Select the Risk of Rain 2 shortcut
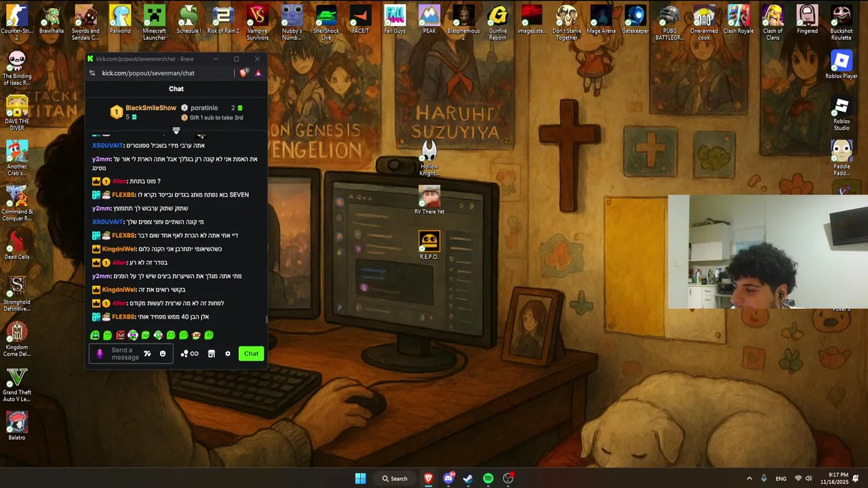 223,20
